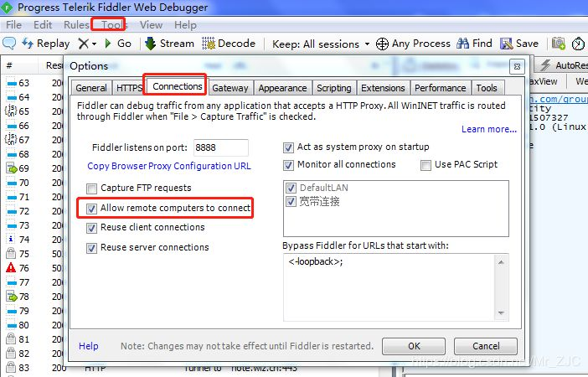Enable Use PAC Script checkbox
The image size is (588, 377).
click(x=426, y=165)
